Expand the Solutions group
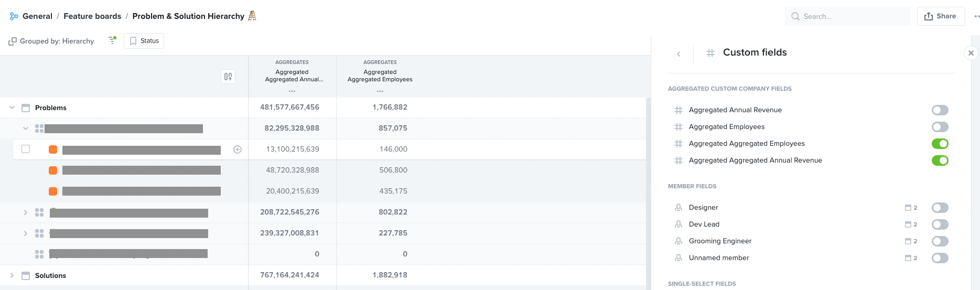This screenshot has height=290, width=980. pos(12,275)
